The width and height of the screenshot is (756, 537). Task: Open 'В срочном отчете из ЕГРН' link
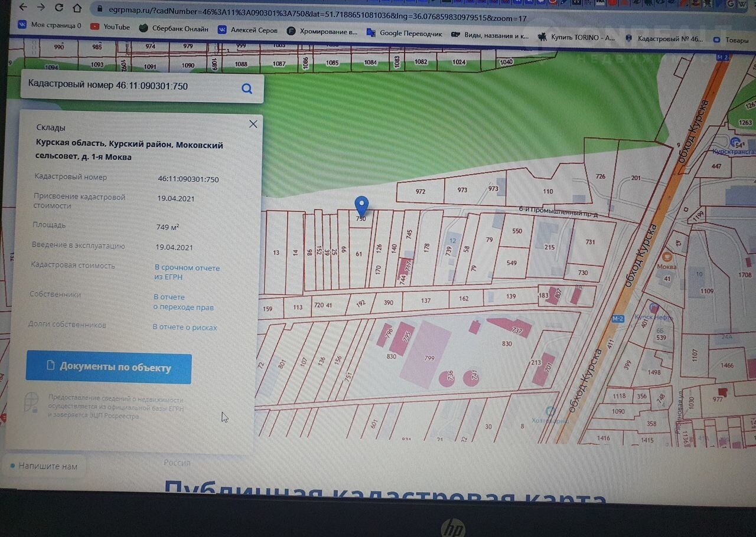(187, 272)
